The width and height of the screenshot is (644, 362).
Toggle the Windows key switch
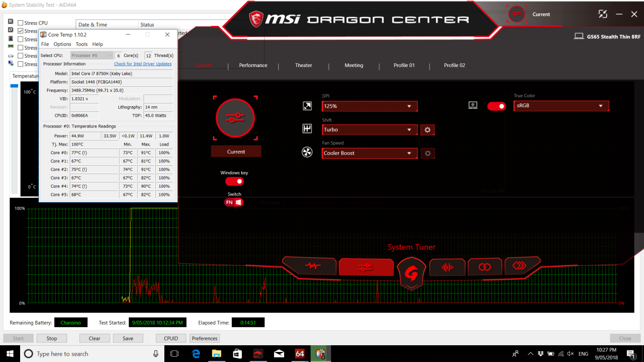pyautogui.click(x=234, y=181)
